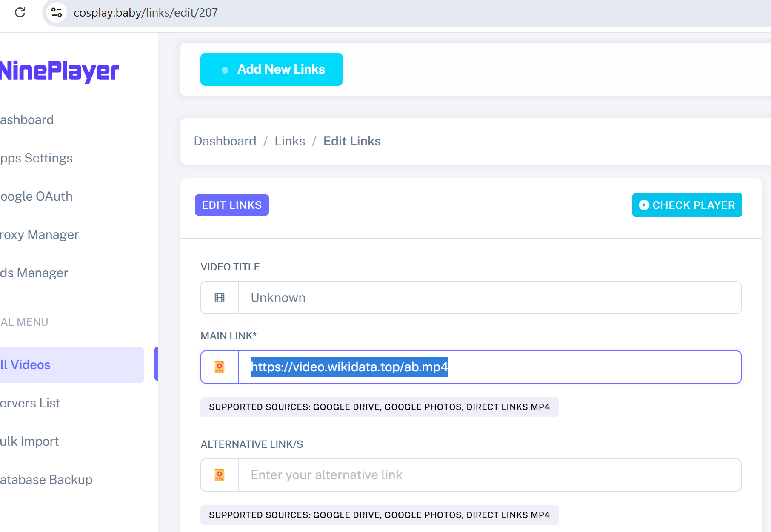Open Bulk Import sidebar item

click(x=29, y=441)
